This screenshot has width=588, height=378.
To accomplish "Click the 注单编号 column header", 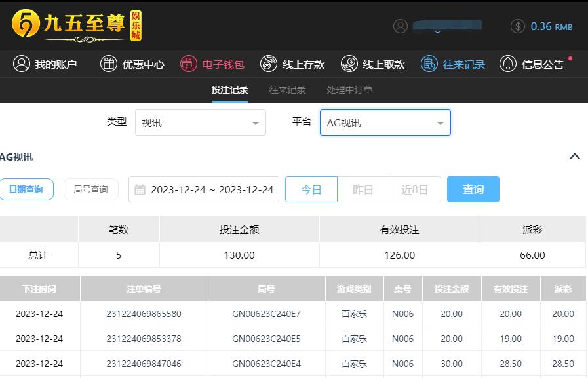I will [144, 289].
